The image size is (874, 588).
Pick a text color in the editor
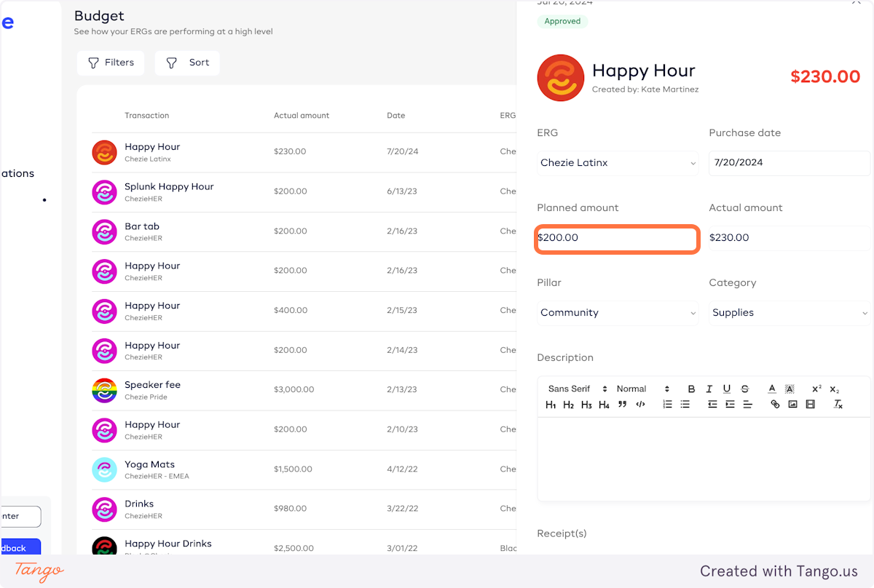click(x=772, y=389)
